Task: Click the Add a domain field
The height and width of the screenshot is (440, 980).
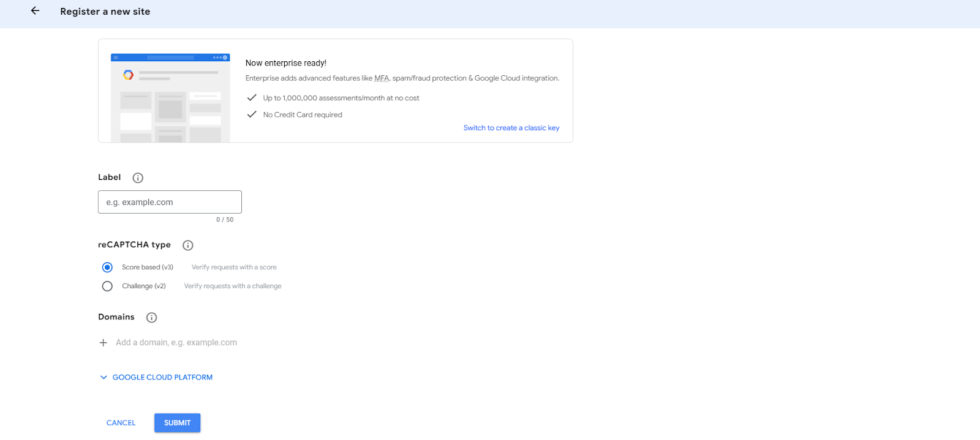Action: coord(176,343)
